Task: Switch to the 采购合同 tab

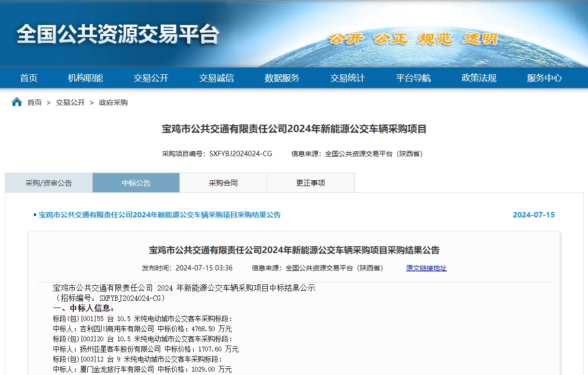Action: (x=223, y=183)
